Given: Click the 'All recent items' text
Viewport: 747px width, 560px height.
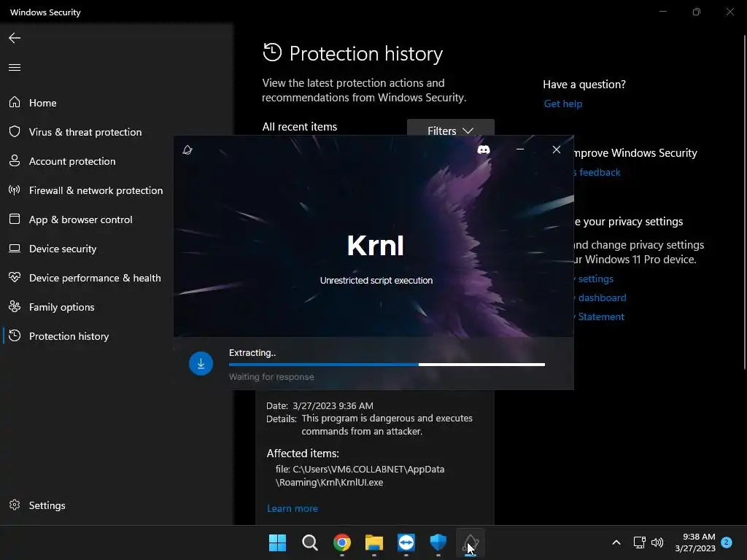Looking at the screenshot, I should click(299, 127).
